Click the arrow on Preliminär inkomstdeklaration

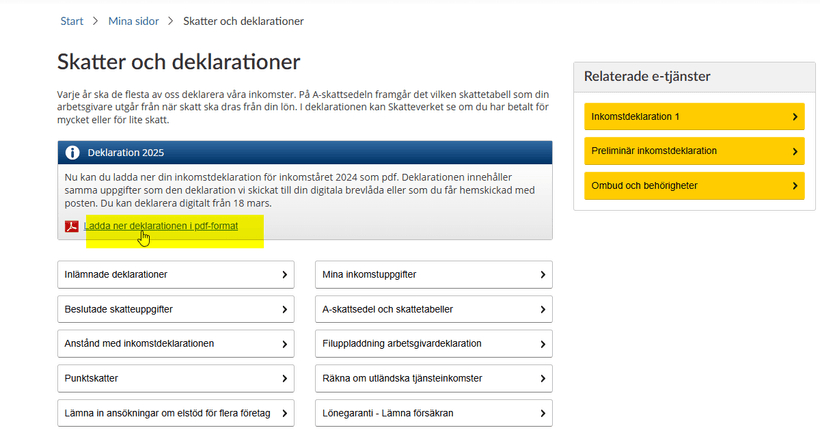[x=795, y=151]
